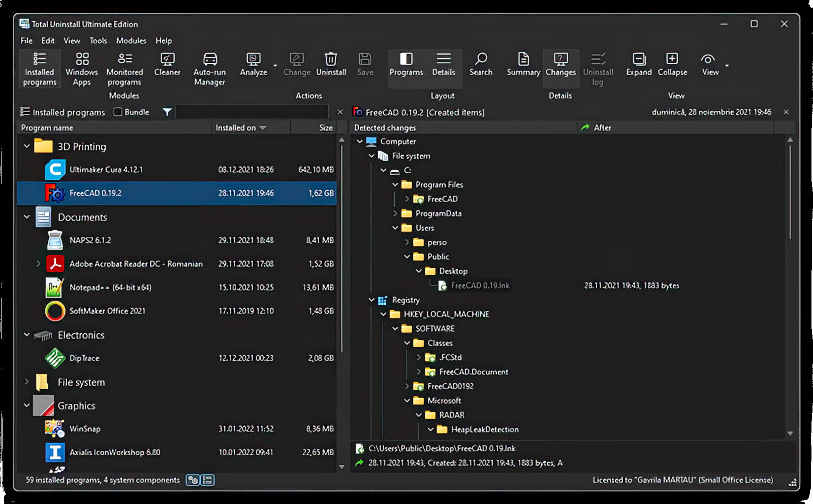Select the FreeCAD folder under Program Files

tap(442, 199)
